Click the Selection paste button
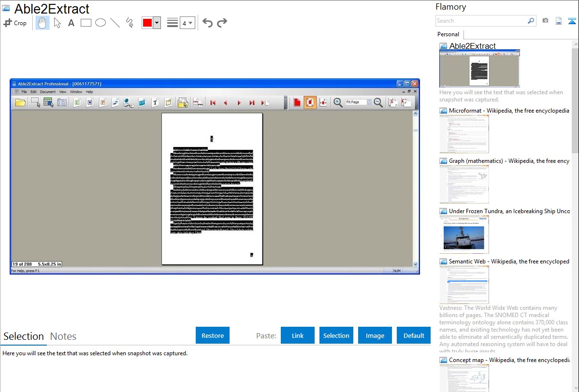Screen dimensions: 579x392 [336, 335]
